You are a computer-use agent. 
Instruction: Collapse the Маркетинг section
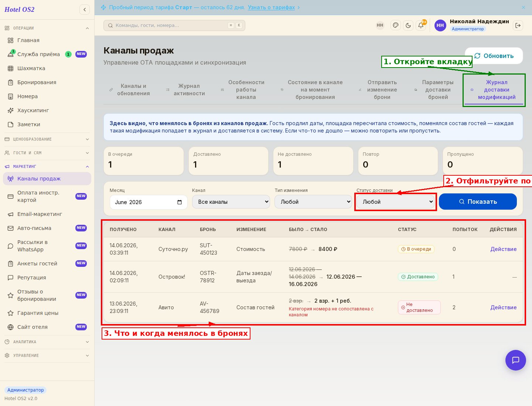click(x=47, y=166)
